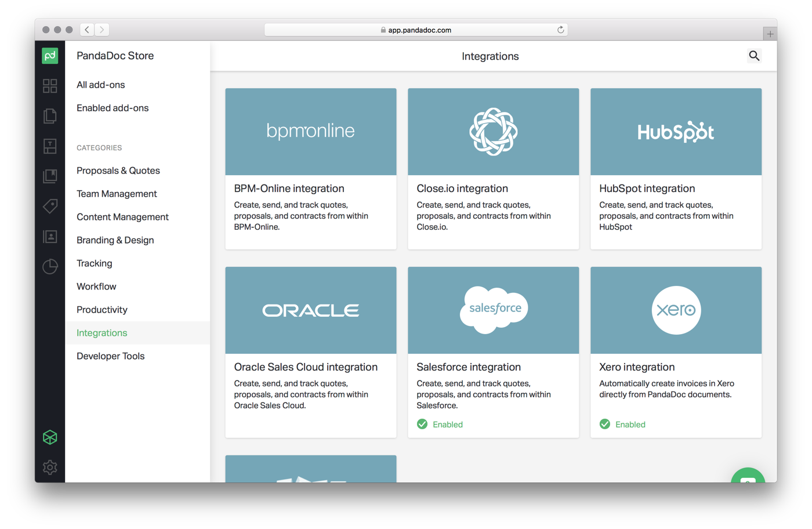Click the description ending 'within HubSpot'
Screen dimensions: 812x529
click(666, 216)
